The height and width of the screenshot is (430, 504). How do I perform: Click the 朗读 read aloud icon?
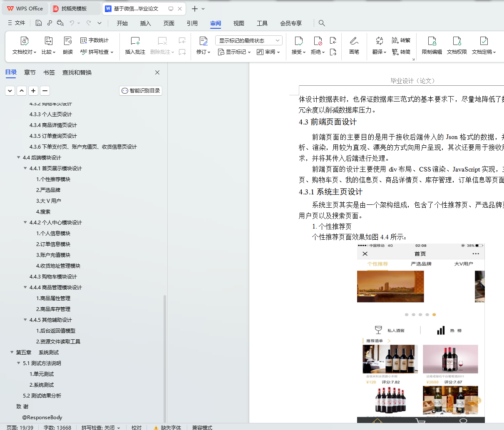(x=68, y=41)
